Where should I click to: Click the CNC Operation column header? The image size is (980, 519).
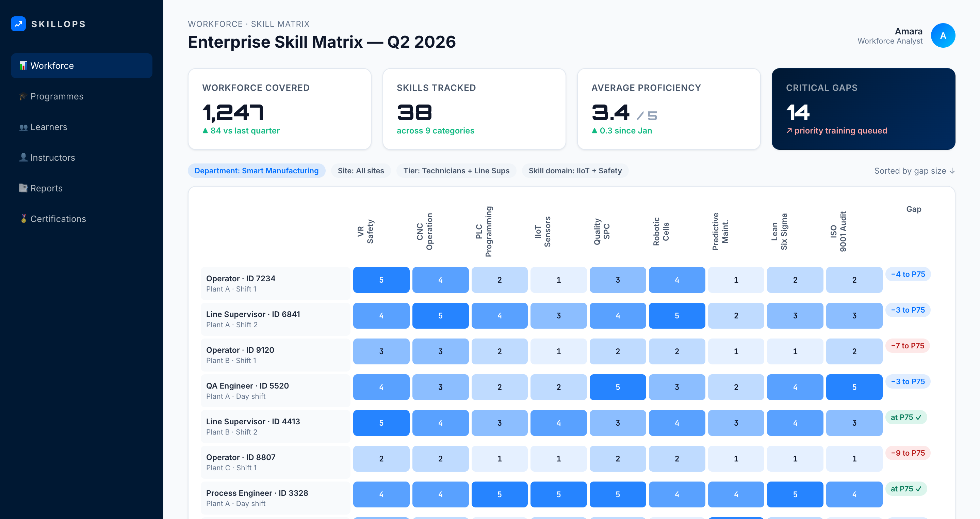coord(425,231)
